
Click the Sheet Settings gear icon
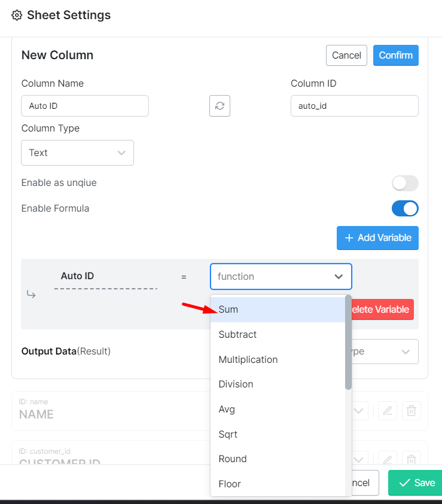17,16
